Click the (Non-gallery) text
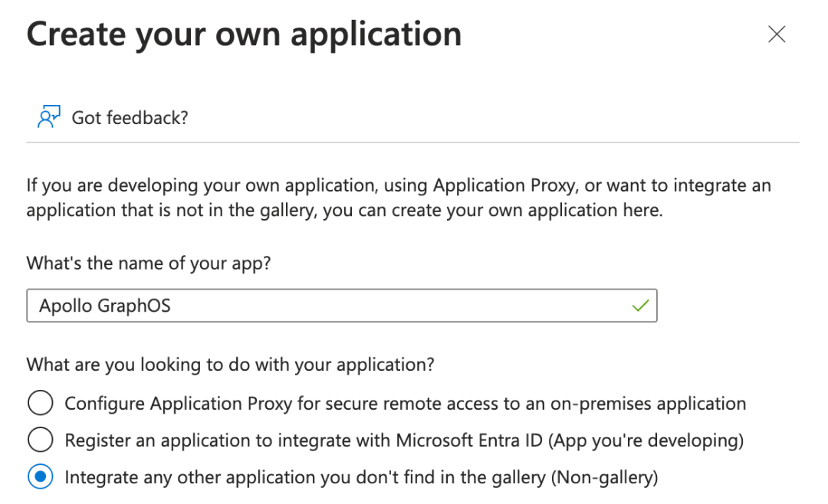This screenshot has height=504, width=828. pos(605,478)
